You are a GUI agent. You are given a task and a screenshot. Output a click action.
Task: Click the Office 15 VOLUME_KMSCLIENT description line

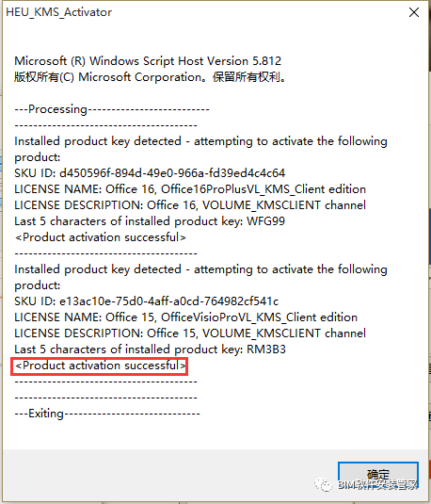[190, 333]
